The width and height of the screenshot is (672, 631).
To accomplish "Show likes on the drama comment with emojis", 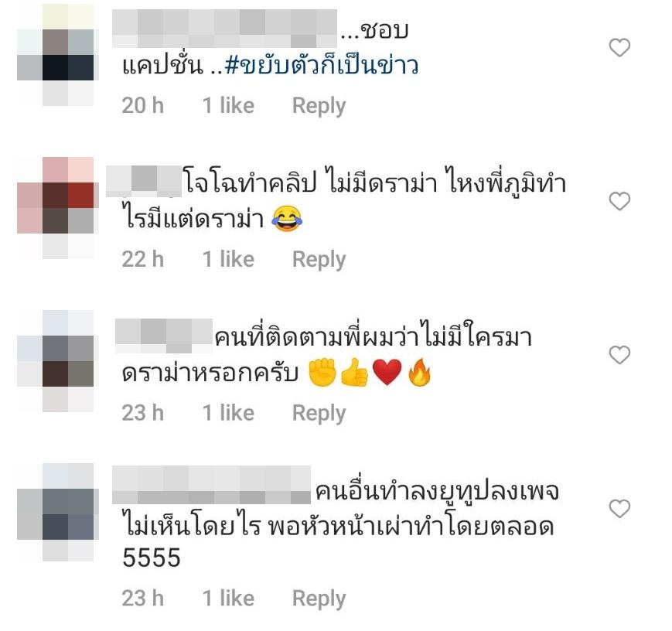I will pos(228,413).
